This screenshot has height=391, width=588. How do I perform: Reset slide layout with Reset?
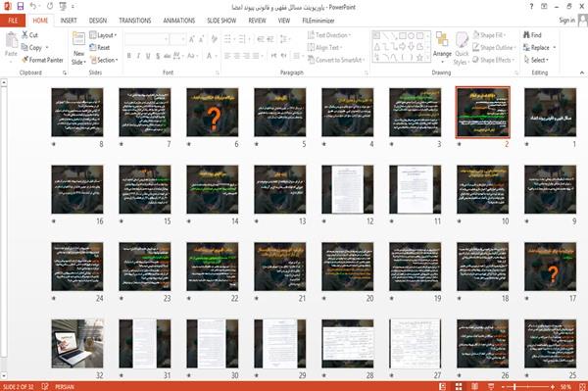tap(100, 48)
